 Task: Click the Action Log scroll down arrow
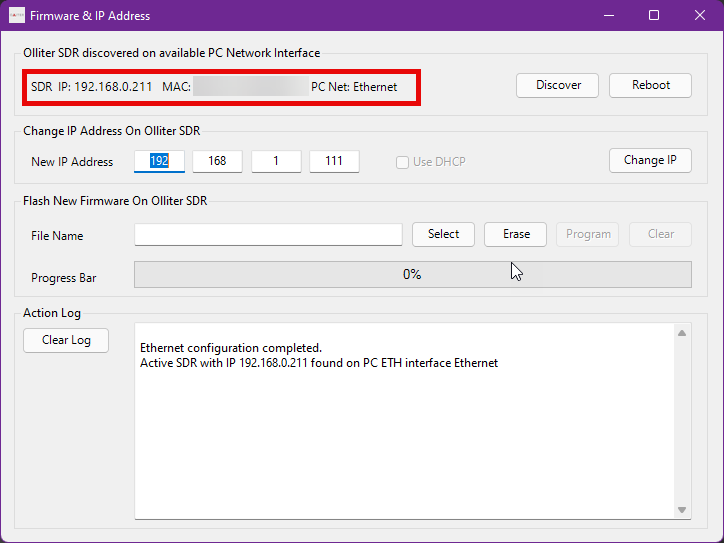click(x=682, y=510)
